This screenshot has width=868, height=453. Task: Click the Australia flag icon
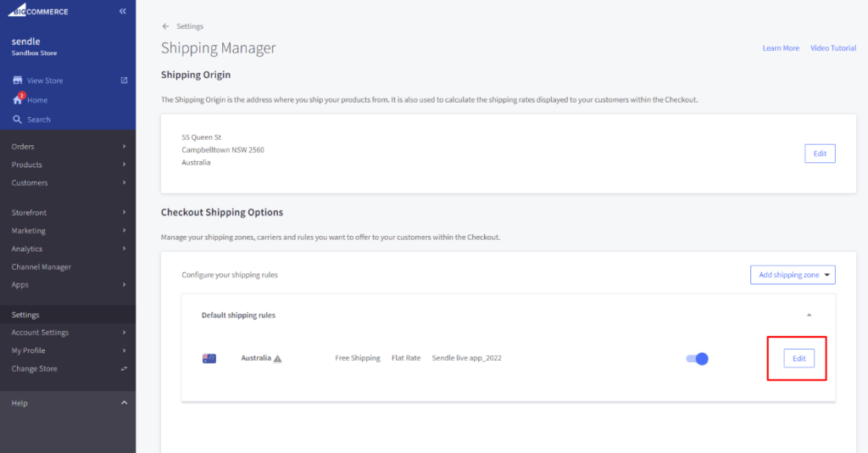pos(209,358)
